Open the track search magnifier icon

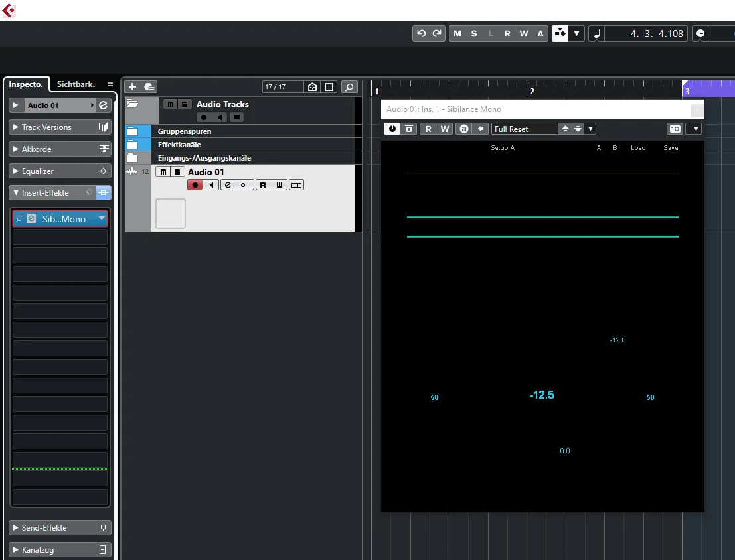349,87
